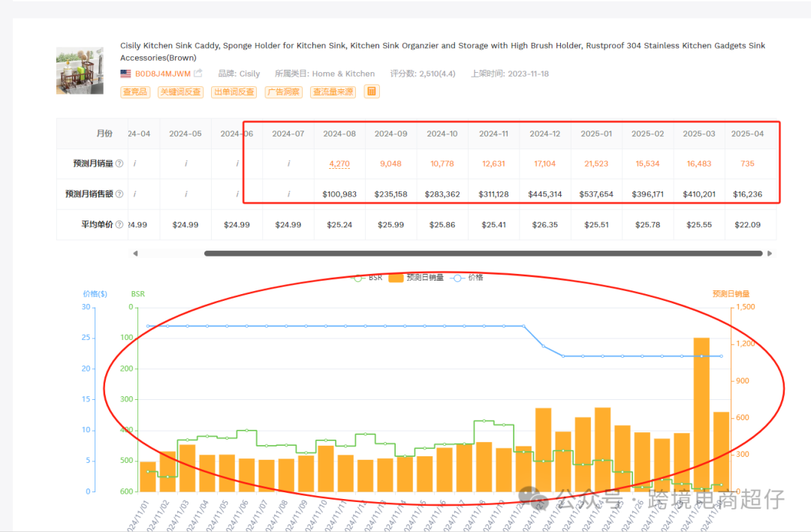The image size is (811, 532).
Task: Select the 9,048 sales value for 2024-09
Action: pos(390,164)
